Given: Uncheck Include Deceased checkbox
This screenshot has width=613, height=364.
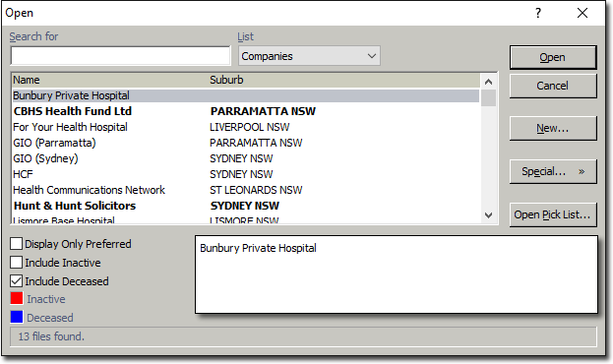Looking at the screenshot, I should (16, 280).
